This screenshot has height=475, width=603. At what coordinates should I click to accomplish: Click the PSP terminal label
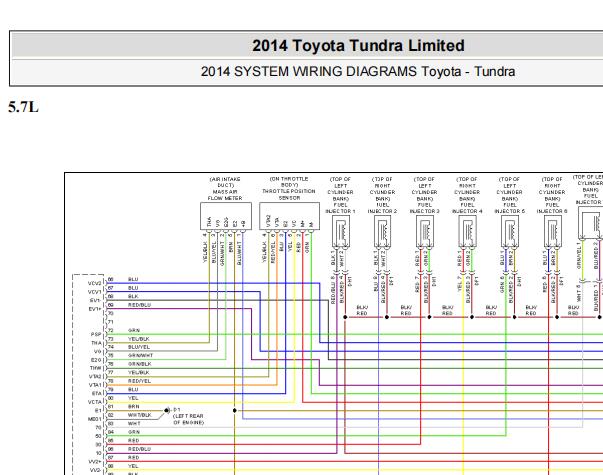pyautogui.click(x=96, y=335)
